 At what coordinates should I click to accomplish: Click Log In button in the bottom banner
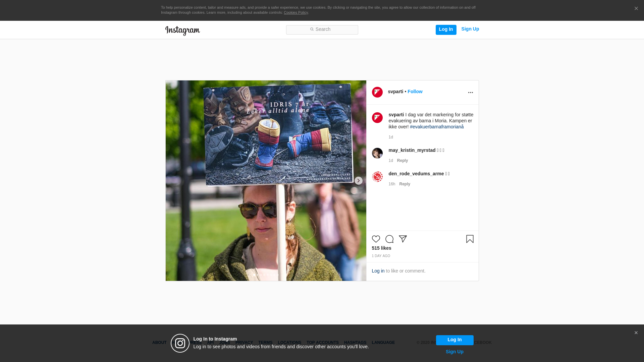(454, 340)
